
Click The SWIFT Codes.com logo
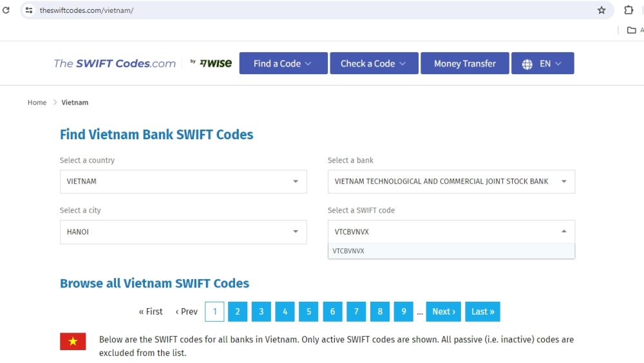(115, 63)
